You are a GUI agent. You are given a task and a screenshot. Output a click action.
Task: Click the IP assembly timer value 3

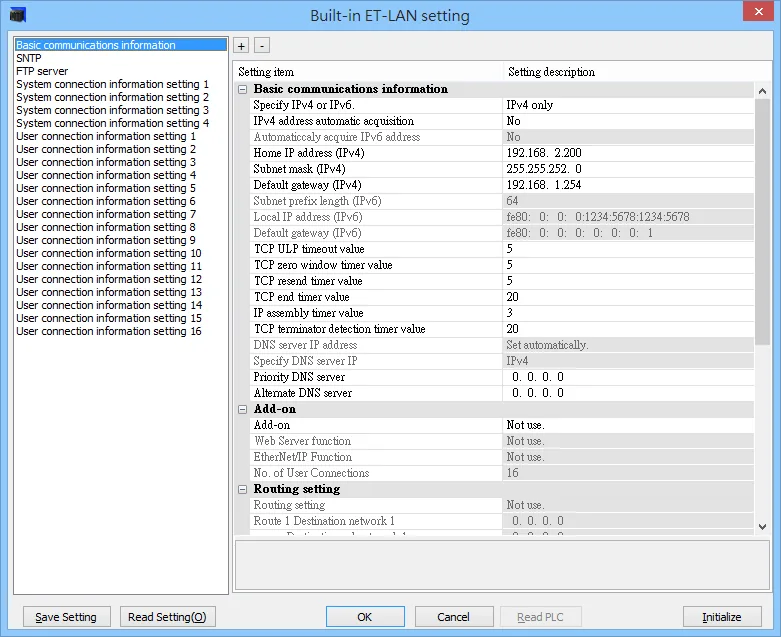tap(628, 313)
